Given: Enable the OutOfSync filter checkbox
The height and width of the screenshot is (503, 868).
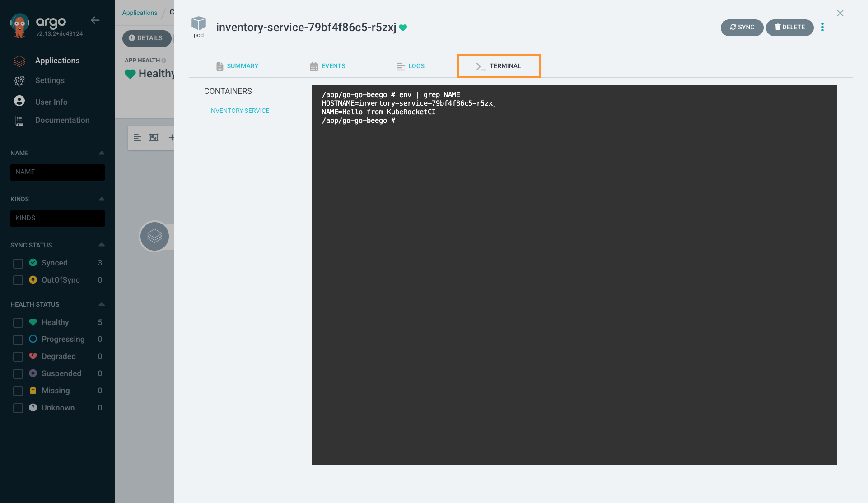Looking at the screenshot, I should tap(18, 280).
